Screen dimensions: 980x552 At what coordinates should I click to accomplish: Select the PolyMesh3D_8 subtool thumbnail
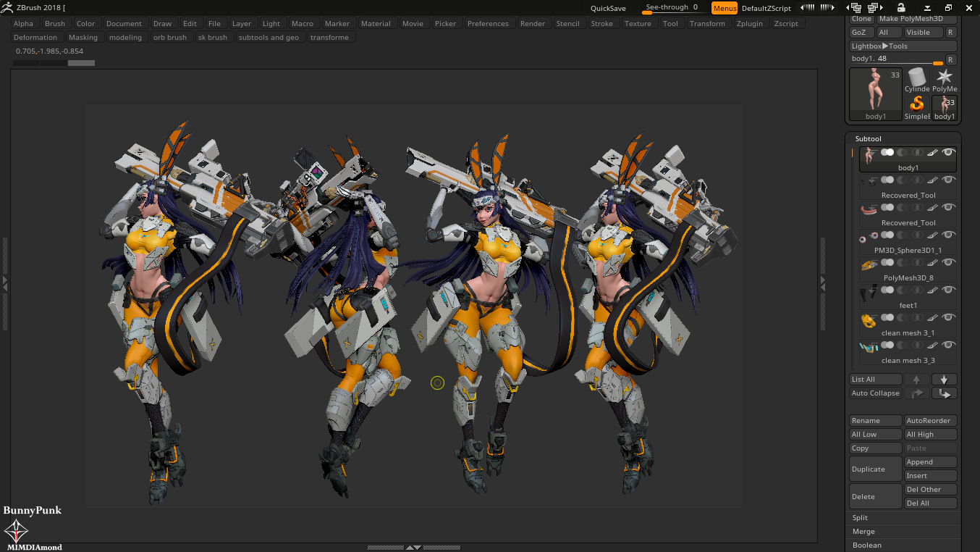[x=869, y=265]
